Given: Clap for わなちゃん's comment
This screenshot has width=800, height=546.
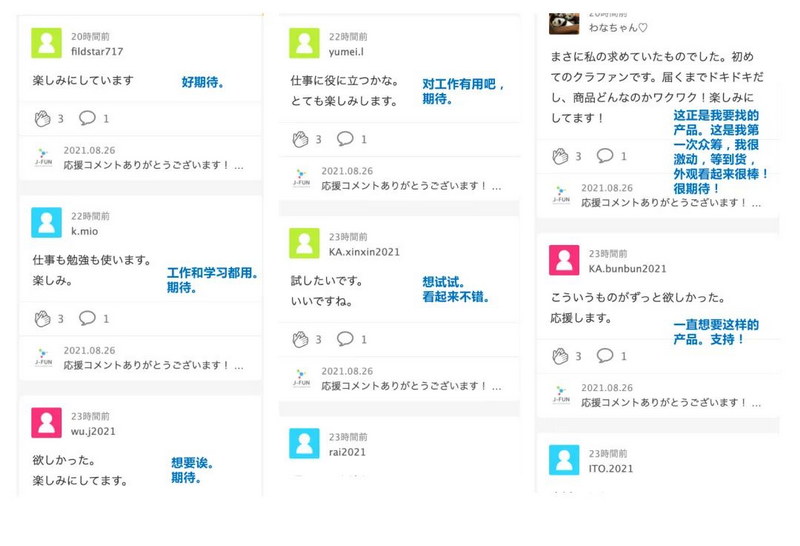Looking at the screenshot, I should [x=560, y=156].
